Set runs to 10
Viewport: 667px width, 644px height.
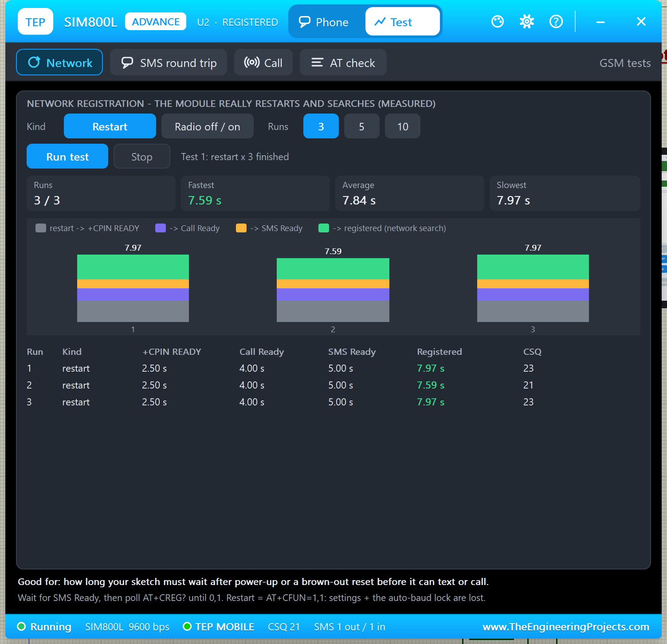click(403, 126)
